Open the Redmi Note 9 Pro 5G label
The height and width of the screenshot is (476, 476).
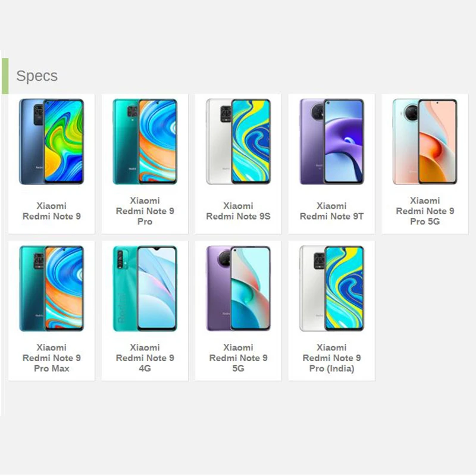click(425, 211)
